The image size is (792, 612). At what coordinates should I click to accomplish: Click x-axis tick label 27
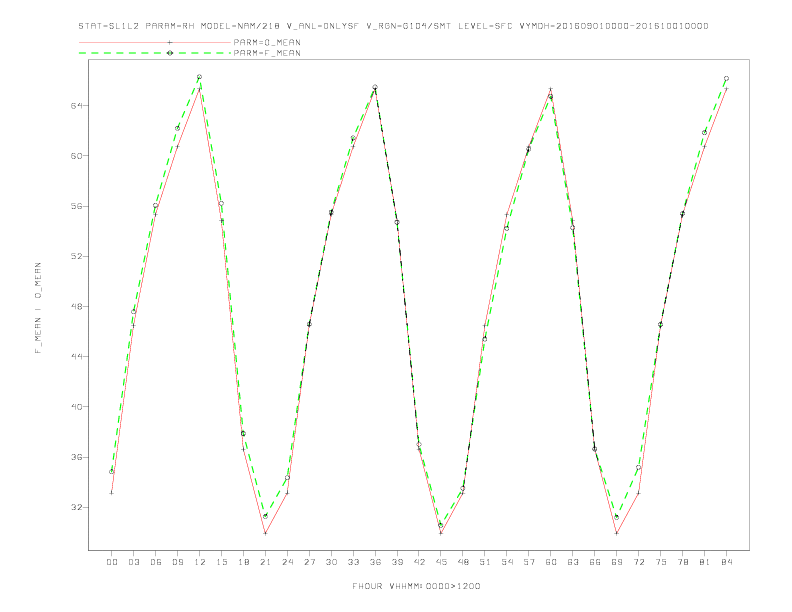click(309, 562)
